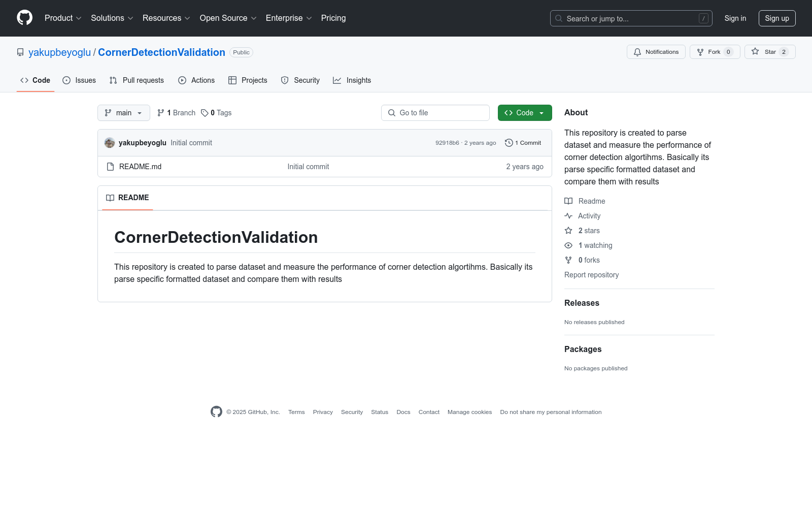Open the main branch selector dropdown
Image resolution: width=812 pixels, height=508 pixels.
pyautogui.click(x=124, y=113)
